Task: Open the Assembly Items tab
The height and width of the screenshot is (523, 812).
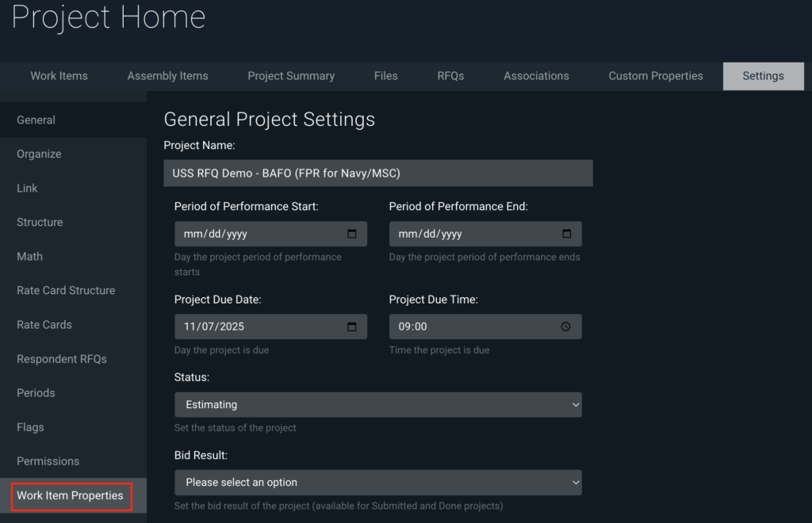Action: point(167,76)
